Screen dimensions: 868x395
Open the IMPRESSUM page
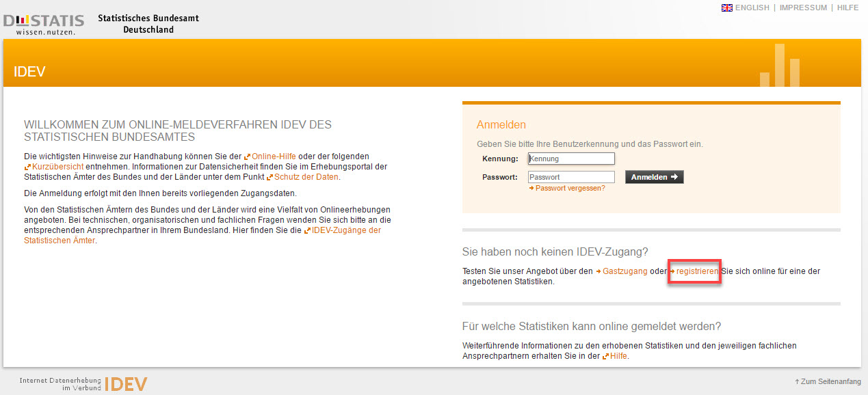(x=803, y=8)
